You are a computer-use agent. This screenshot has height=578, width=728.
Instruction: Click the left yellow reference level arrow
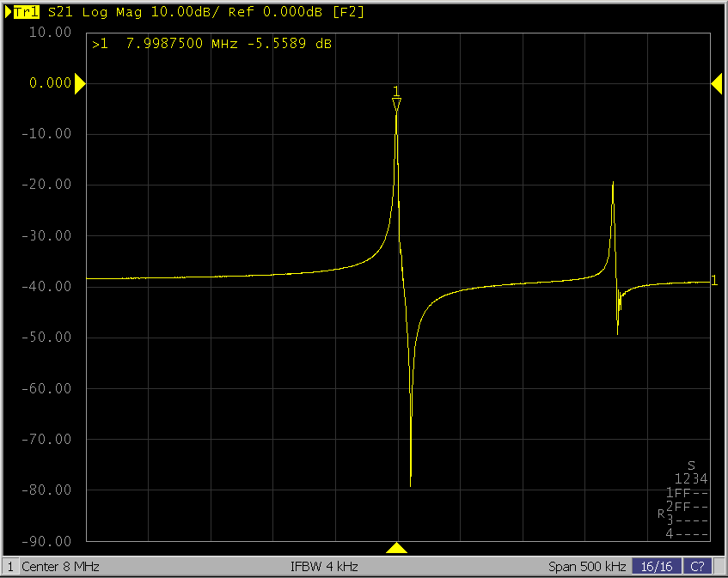tap(80, 83)
